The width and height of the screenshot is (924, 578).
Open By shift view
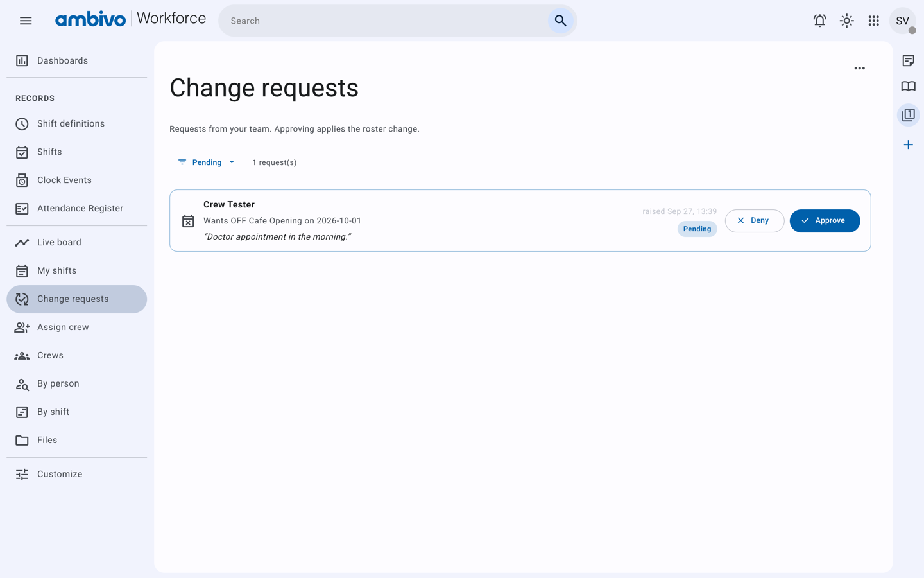click(x=76, y=412)
